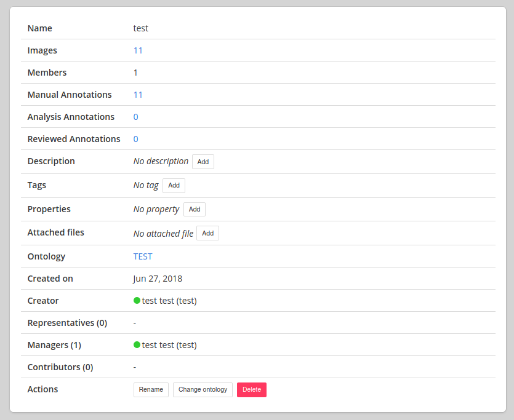514x420 pixels.
Task: Open the TEST ontology link
Action: pos(143,256)
